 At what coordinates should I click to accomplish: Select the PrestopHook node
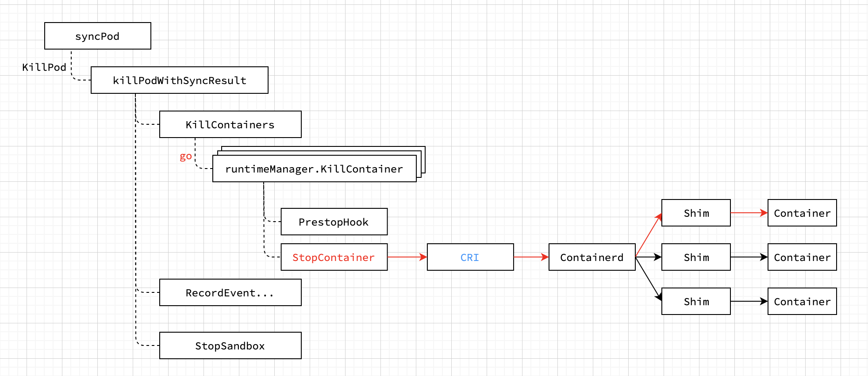point(334,222)
